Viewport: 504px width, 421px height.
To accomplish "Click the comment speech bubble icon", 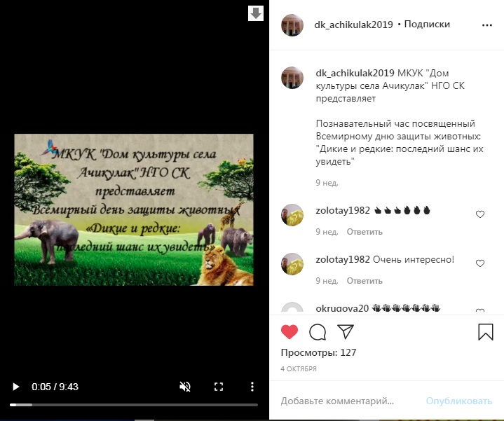I will [318, 332].
